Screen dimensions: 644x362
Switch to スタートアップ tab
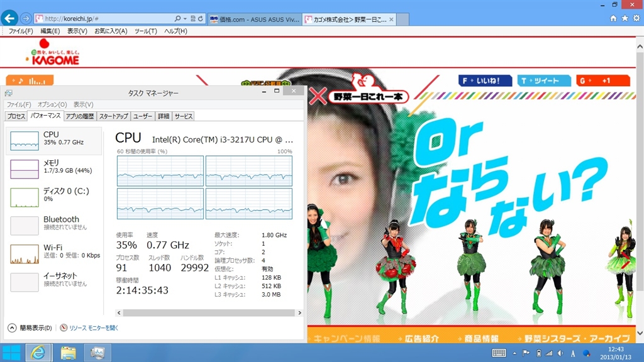click(113, 116)
